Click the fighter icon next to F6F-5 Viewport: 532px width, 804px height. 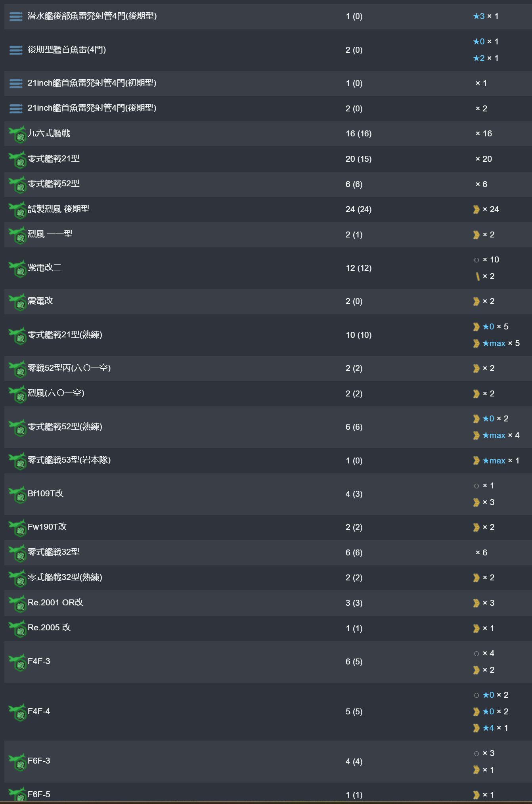click(x=17, y=795)
